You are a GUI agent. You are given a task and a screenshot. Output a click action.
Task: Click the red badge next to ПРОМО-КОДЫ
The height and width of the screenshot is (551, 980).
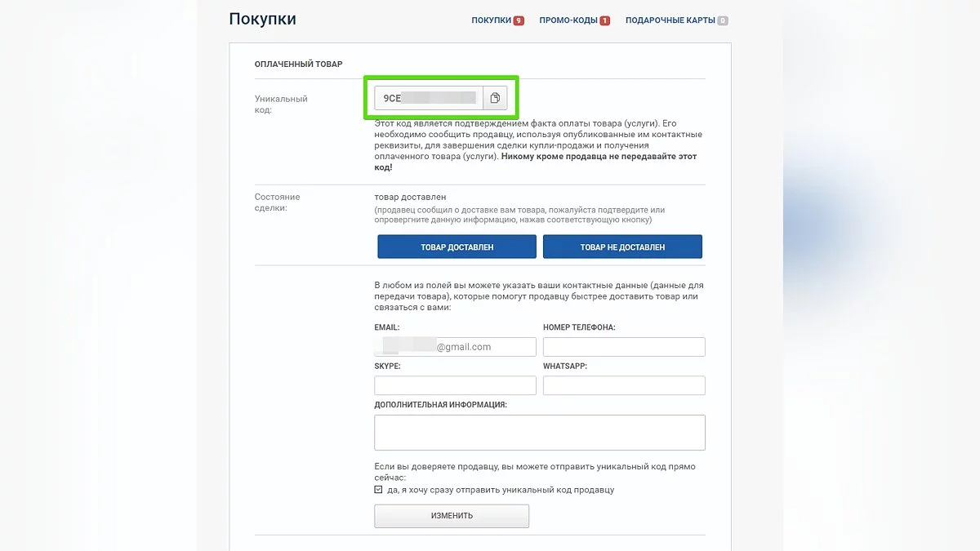click(x=604, y=20)
